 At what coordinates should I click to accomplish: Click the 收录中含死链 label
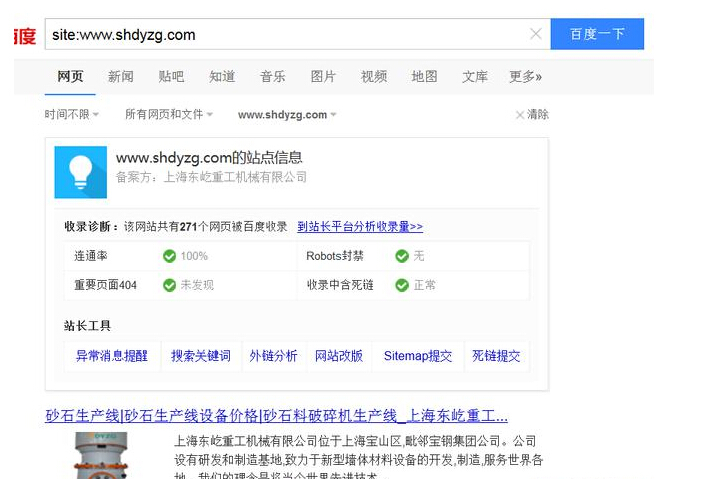point(340,285)
